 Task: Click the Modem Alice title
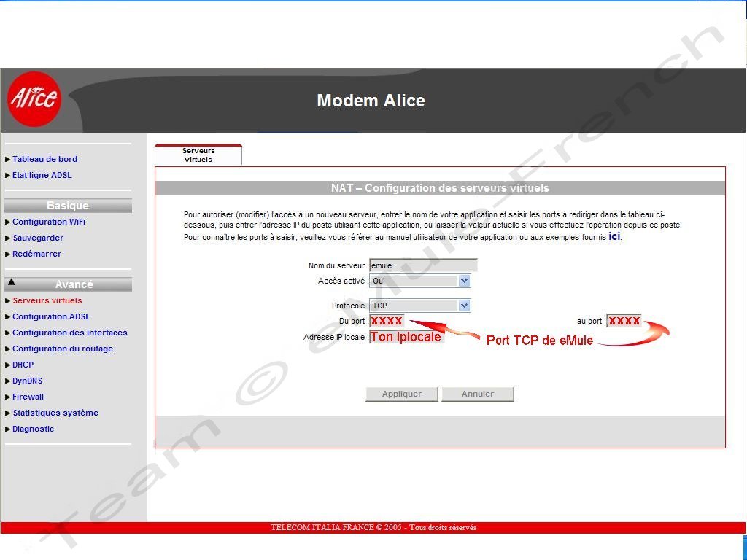point(371,101)
